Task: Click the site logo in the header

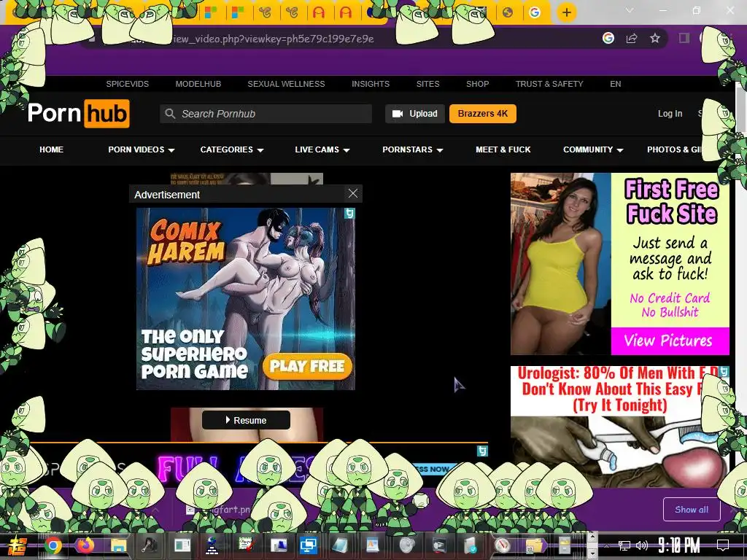Action: click(x=79, y=113)
